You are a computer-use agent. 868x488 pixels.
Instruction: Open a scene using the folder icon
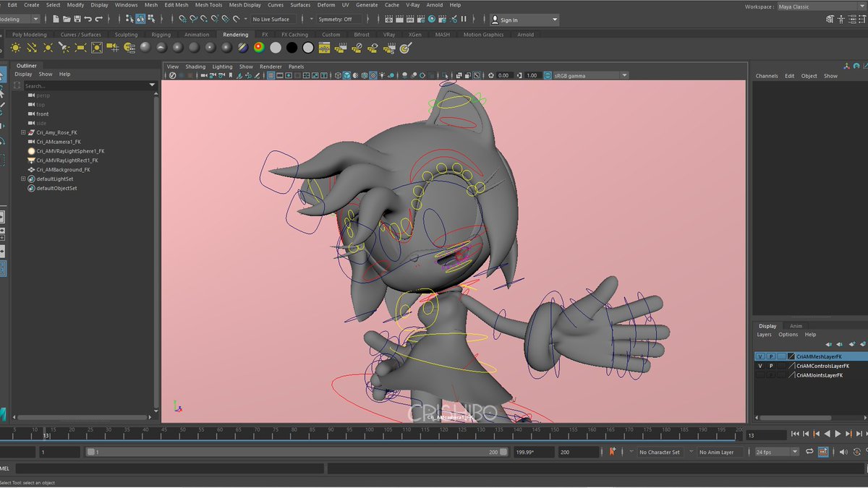click(67, 20)
